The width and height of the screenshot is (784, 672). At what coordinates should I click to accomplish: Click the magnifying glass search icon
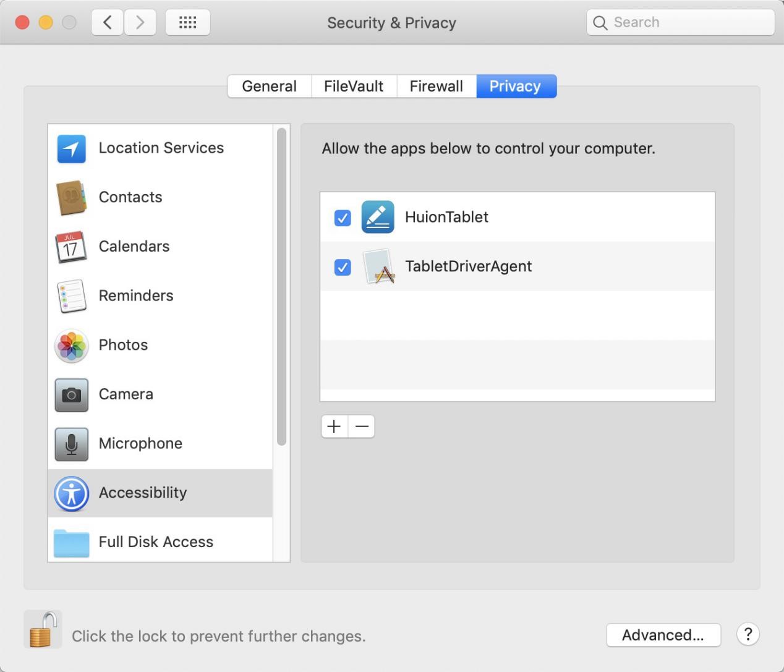pyautogui.click(x=600, y=23)
